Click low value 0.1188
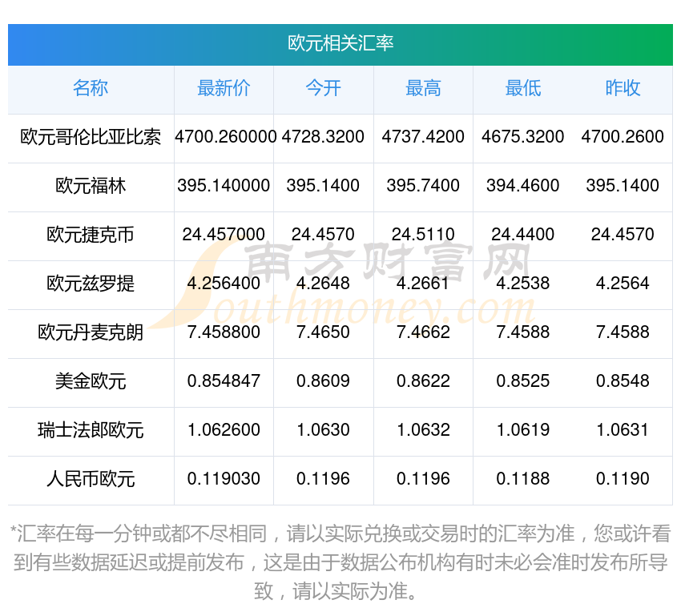681x616 pixels. click(x=523, y=479)
